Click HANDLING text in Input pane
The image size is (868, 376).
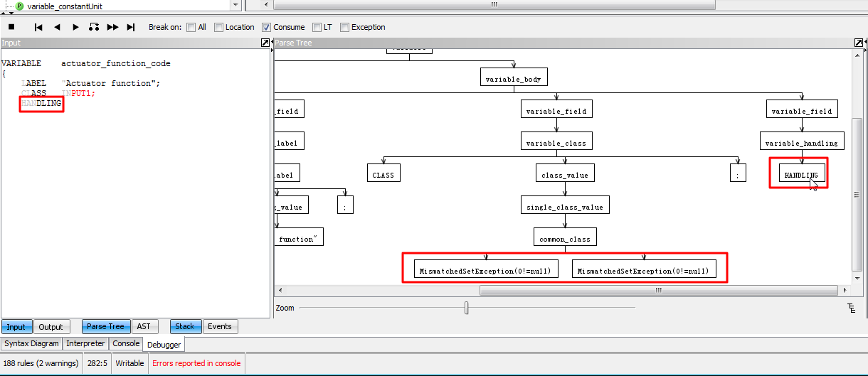(41, 103)
